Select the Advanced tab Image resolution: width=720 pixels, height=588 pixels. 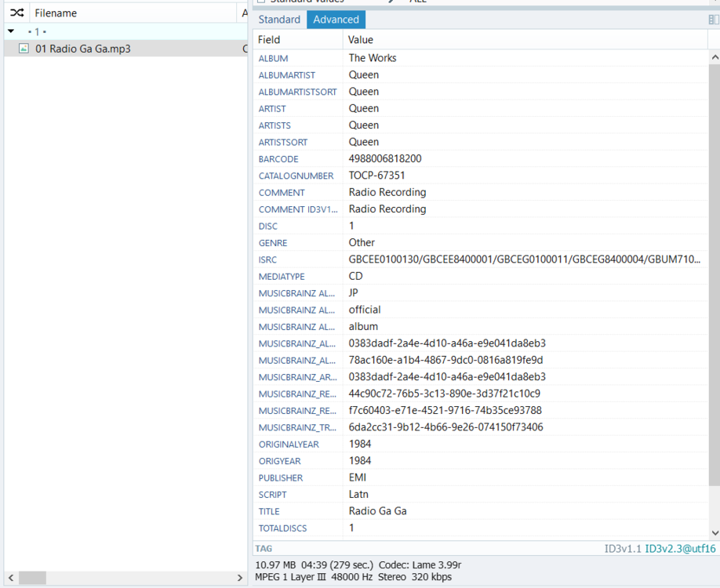coord(336,19)
